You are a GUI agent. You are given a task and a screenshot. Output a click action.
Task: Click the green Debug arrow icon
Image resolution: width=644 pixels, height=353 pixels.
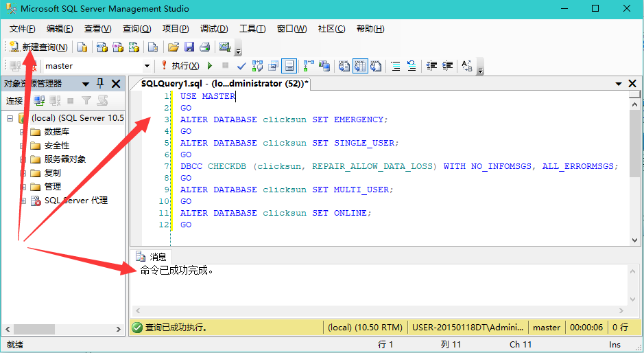[209, 66]
